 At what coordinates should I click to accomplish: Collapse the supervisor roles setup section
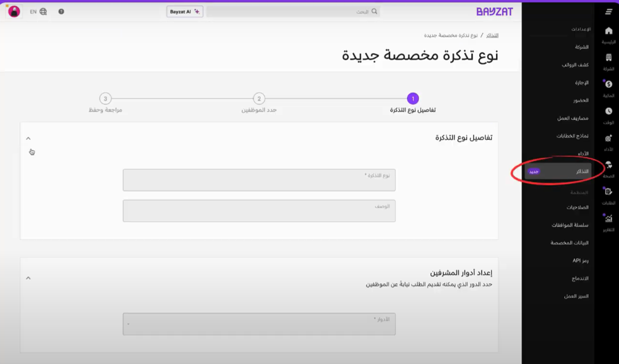[x=28, y=278]
